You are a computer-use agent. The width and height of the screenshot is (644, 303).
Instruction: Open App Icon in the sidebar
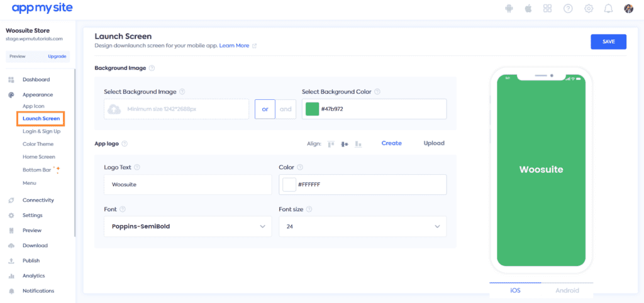(33, 106)
